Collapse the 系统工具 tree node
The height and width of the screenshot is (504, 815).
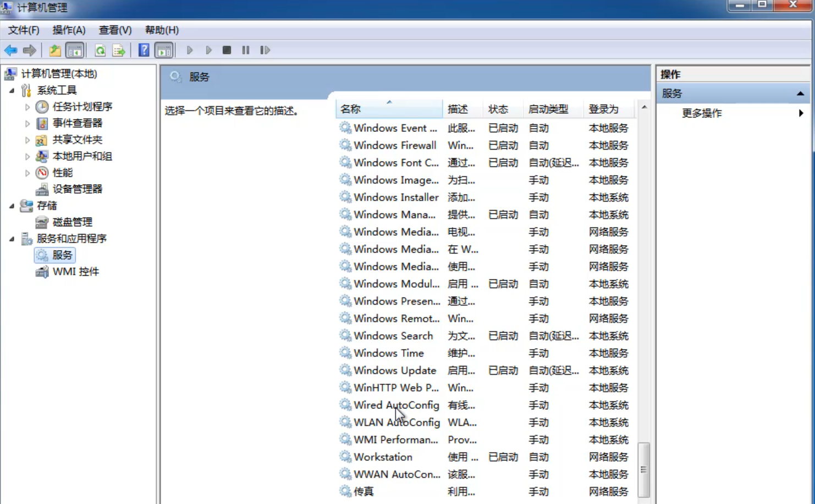coord(12,91)
